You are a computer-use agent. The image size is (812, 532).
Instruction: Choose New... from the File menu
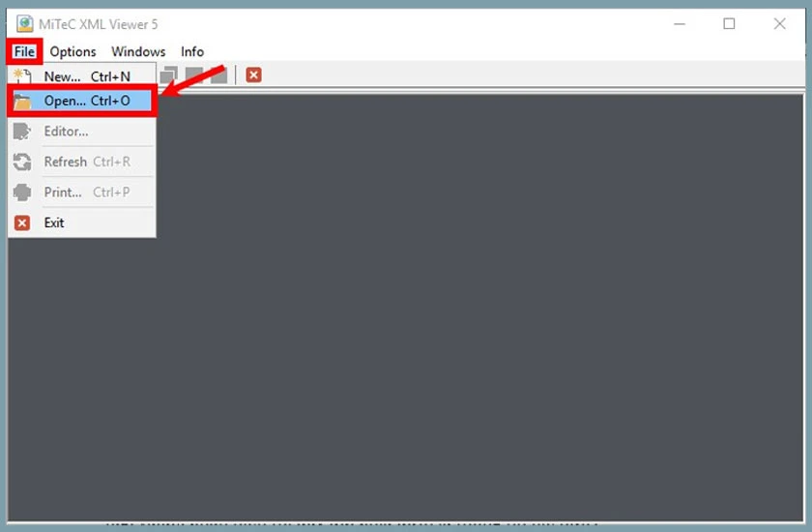(x=82, y=76)
